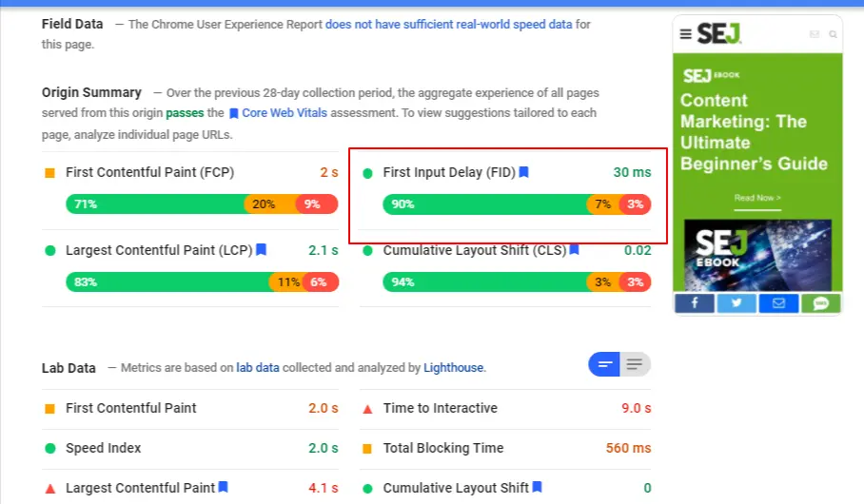Click the '560 ms' Total Blocking Time value
Viewport: 864px width, 504px height.
[x=629, y=448]
